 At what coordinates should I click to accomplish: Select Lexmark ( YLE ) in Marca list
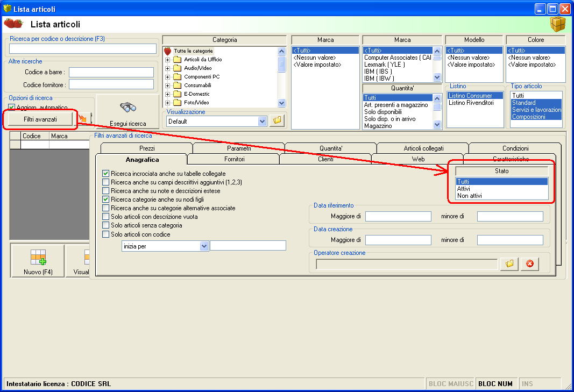pyautogui.click(x=398, y=65)
